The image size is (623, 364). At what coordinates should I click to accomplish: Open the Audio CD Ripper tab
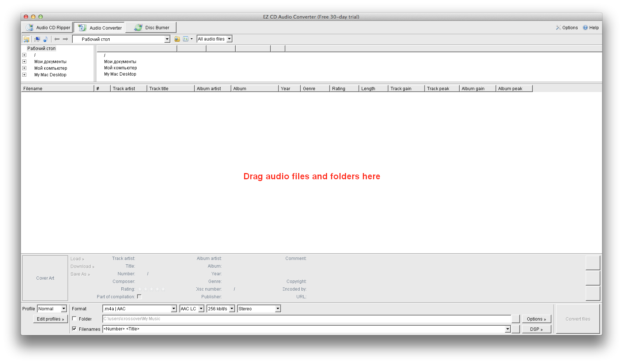[47, 27]
